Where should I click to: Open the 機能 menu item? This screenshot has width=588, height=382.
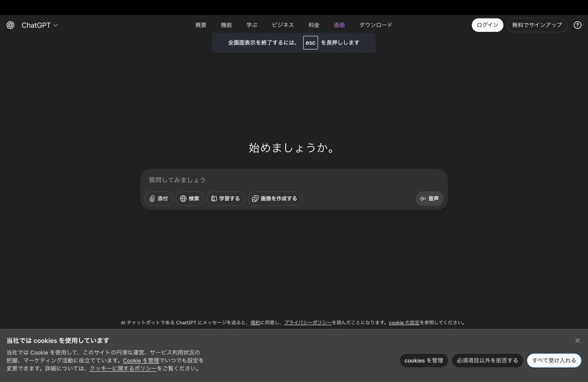226,25
